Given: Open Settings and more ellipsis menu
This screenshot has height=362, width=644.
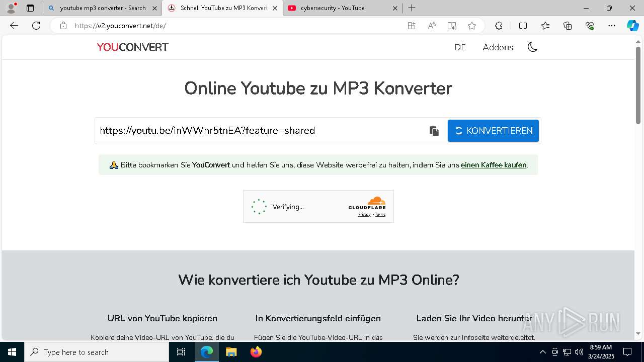Looking at the screenshot, I should click(x=612, y=26).
